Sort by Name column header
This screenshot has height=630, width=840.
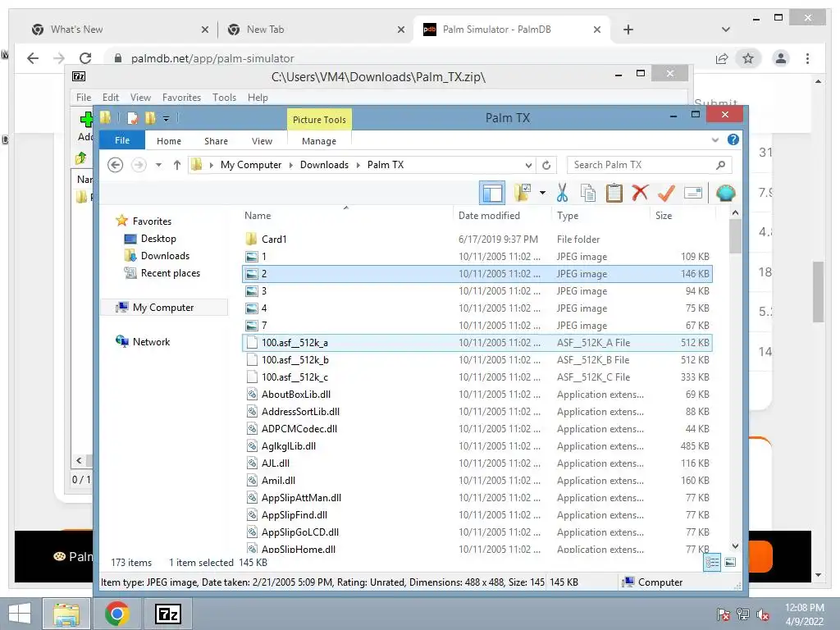(257, 216)
